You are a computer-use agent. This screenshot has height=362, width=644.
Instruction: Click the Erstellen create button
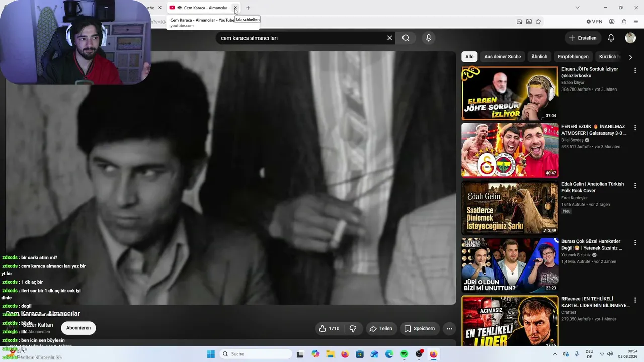click(x=583, y=38)
